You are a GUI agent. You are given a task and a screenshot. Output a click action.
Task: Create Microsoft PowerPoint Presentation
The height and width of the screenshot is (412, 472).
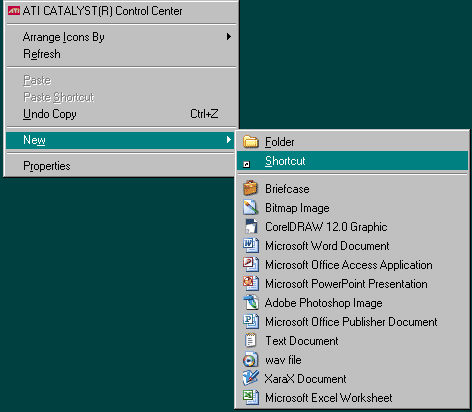coord(353,284)
